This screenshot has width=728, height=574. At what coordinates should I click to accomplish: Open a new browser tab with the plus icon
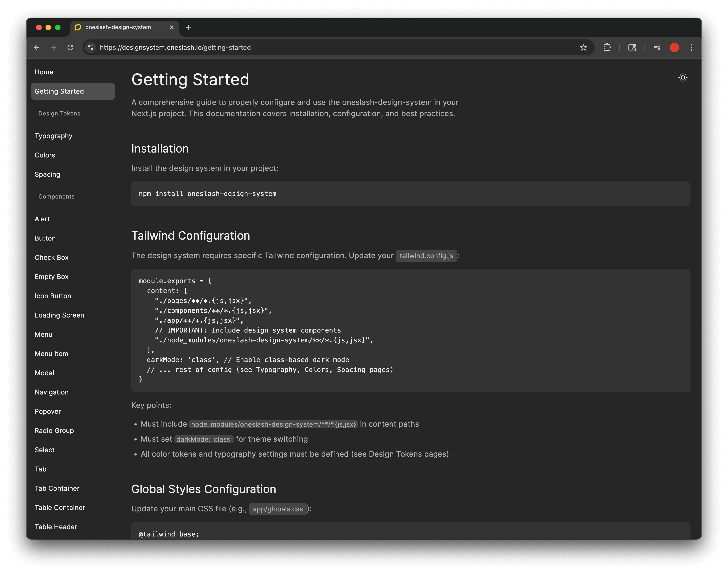click(x=188, y=27)
